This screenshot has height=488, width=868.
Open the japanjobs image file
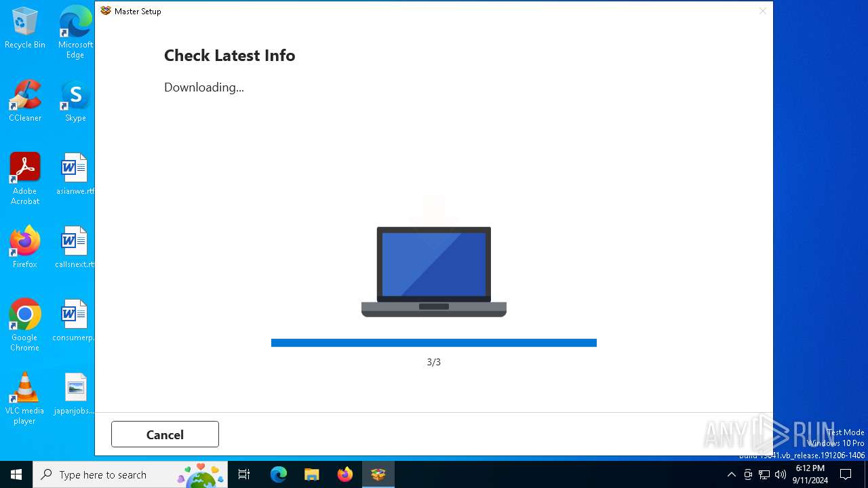click(75, 394)
